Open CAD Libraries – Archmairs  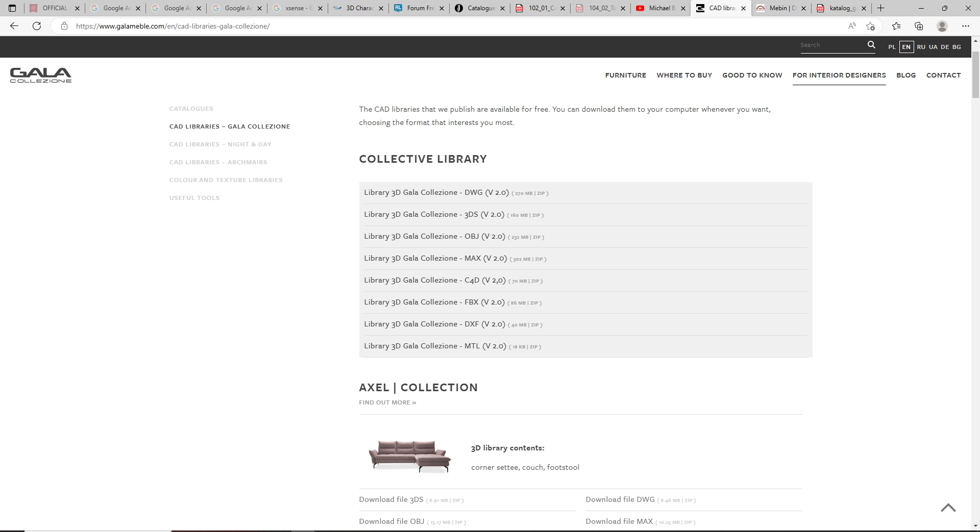point(218,162)
